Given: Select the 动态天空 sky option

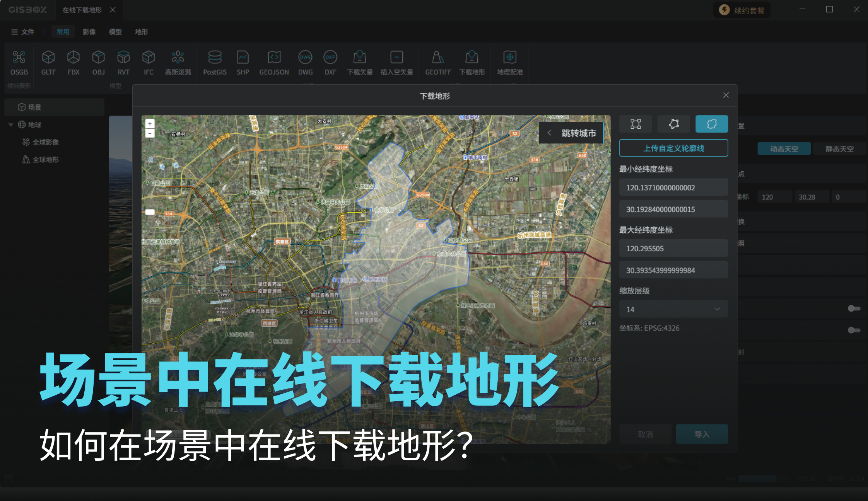Looking at the screenshot, I should point(784,149).
